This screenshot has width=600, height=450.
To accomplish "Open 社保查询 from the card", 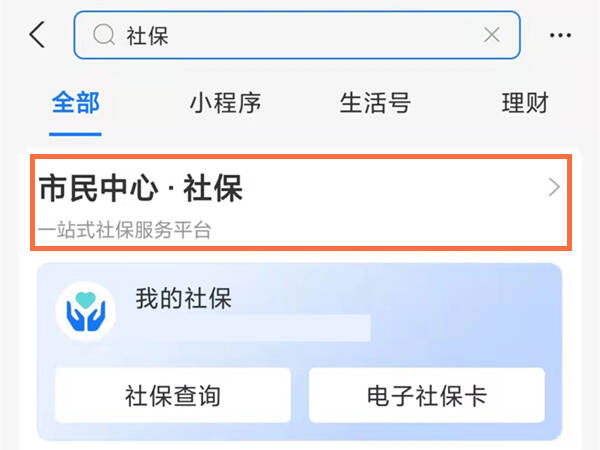I will tap(173, 395).
